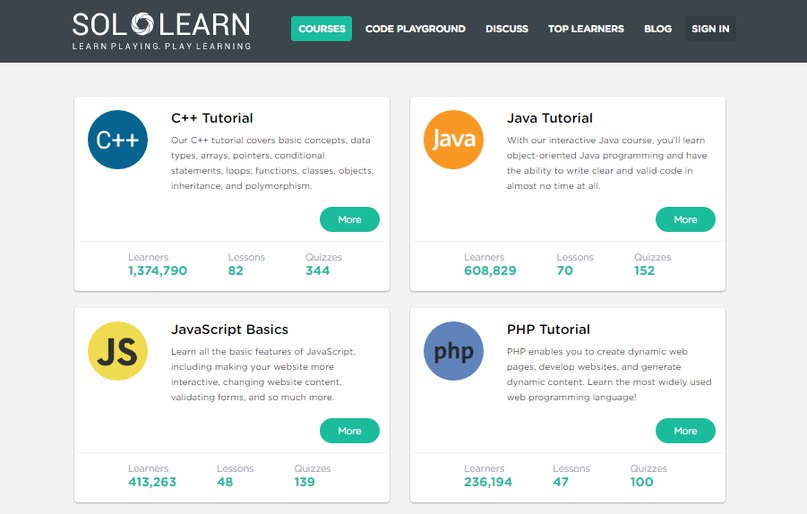
Task: Click the Java course description paragraph
Action: click(607, 163)
